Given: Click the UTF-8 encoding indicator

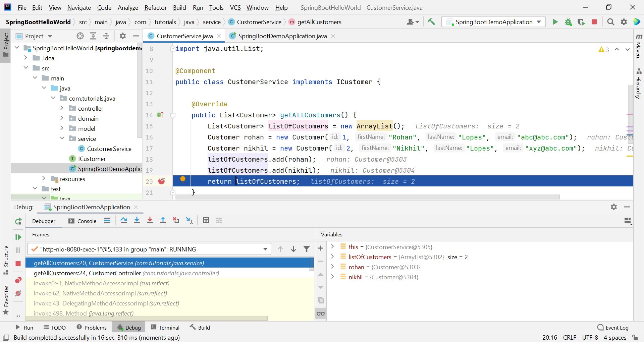Looking at the screenshot, I should (590, 338).
